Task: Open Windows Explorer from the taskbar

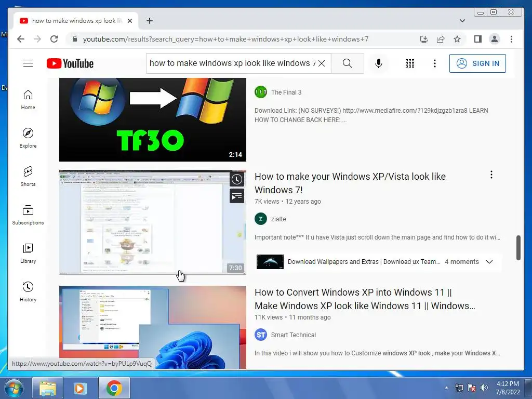Action: point(48,388)
